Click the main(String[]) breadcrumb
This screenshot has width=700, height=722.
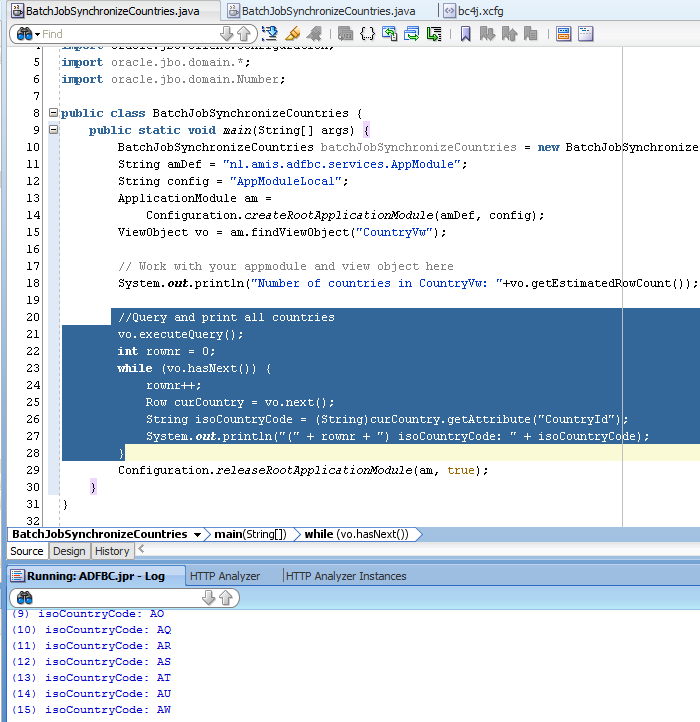pyautogui.click(x=250, y=534)
